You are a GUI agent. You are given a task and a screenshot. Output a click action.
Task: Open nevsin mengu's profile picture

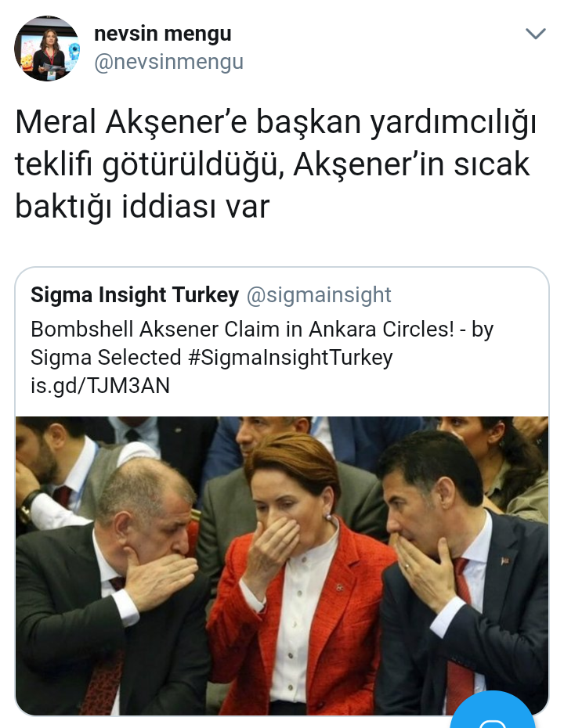click(47, 49)
